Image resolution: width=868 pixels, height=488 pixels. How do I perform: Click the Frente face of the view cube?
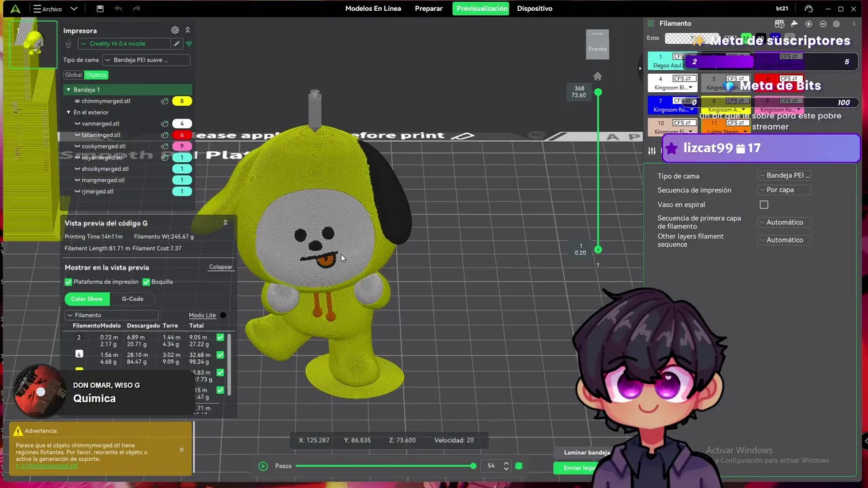coord(597,49)
